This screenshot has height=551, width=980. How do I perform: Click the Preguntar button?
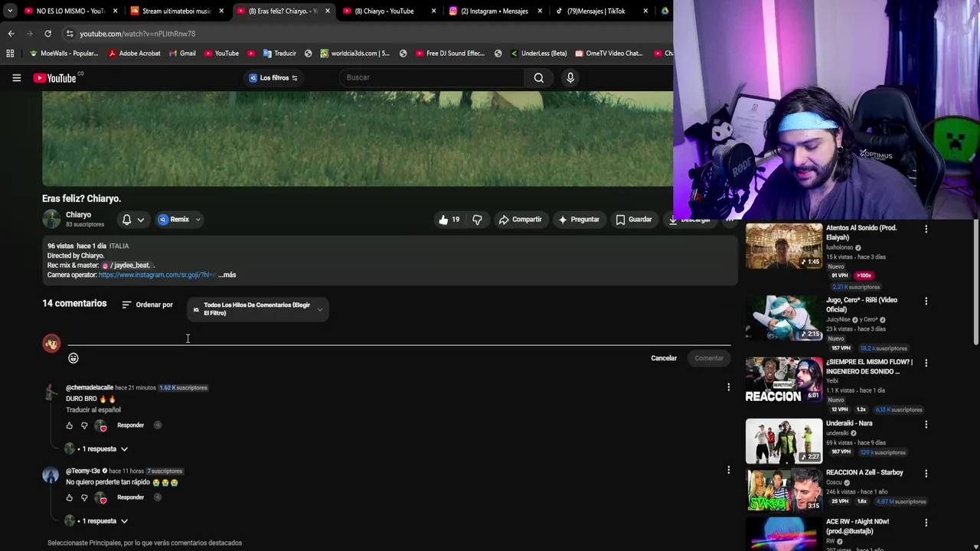579,220
